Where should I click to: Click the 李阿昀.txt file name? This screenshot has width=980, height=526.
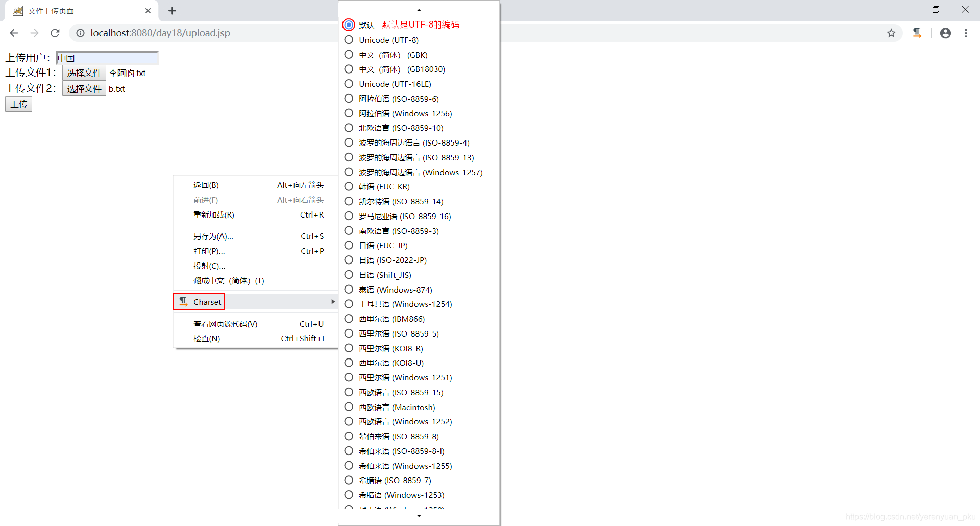click(127, 73)
